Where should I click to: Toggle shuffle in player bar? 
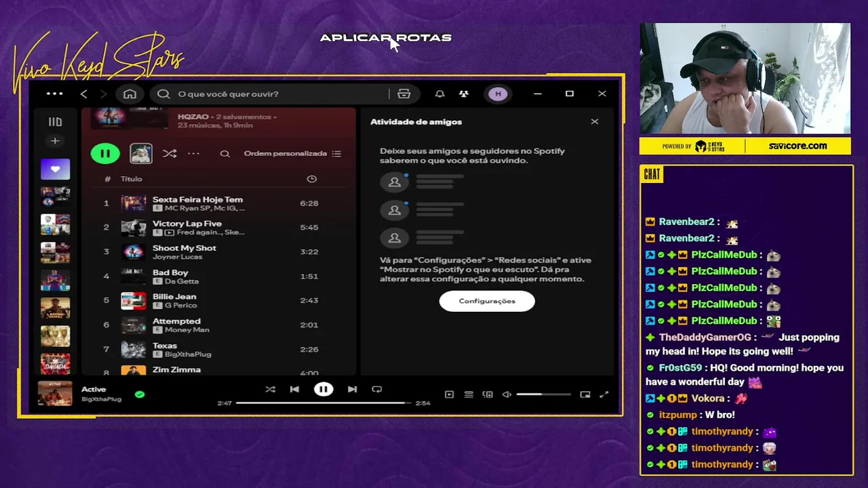(271, 389)
